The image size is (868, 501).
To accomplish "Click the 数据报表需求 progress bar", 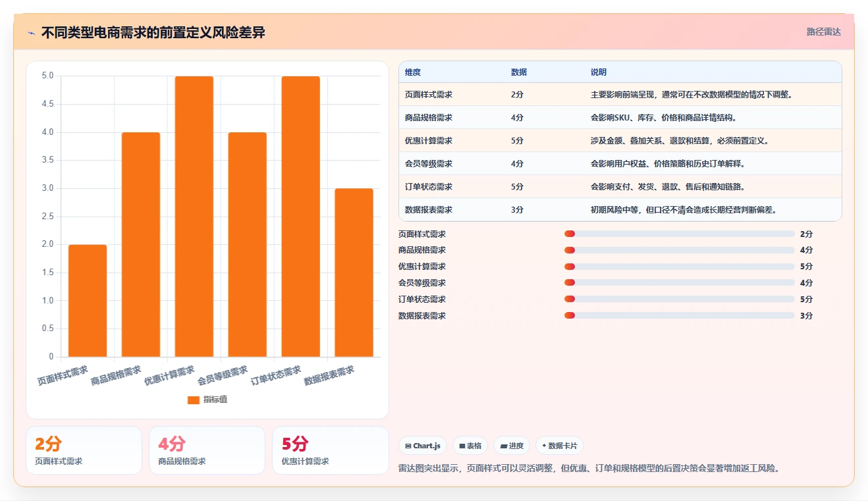I will pyautogui.click(x=679, y=316).
